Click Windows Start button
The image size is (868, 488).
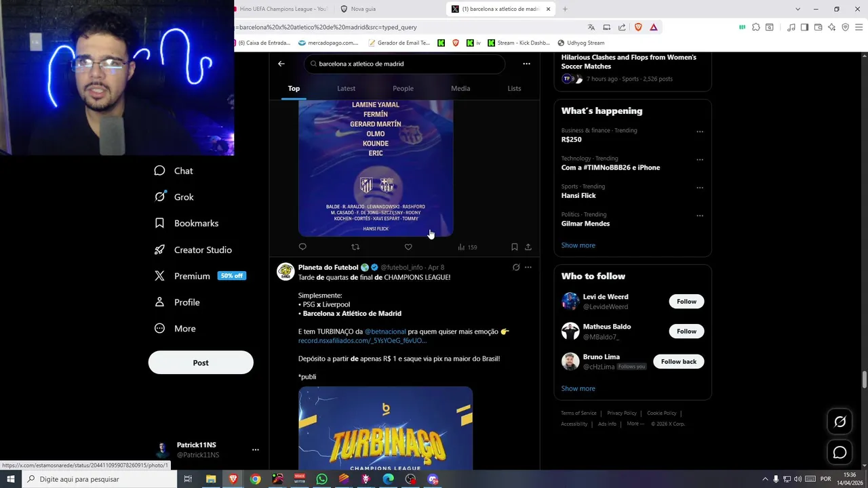[x=11, y=479]
